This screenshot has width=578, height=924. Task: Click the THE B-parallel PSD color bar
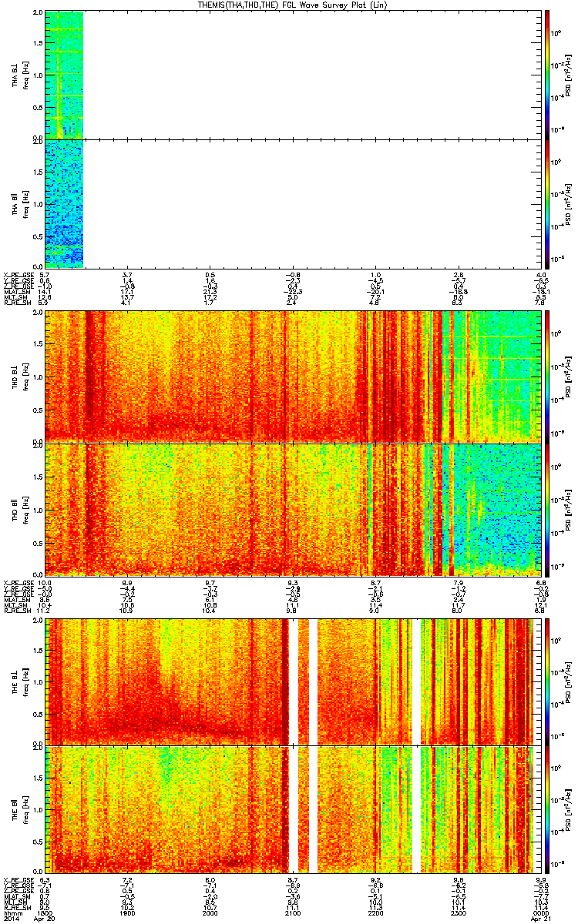(x=547, y=809)
